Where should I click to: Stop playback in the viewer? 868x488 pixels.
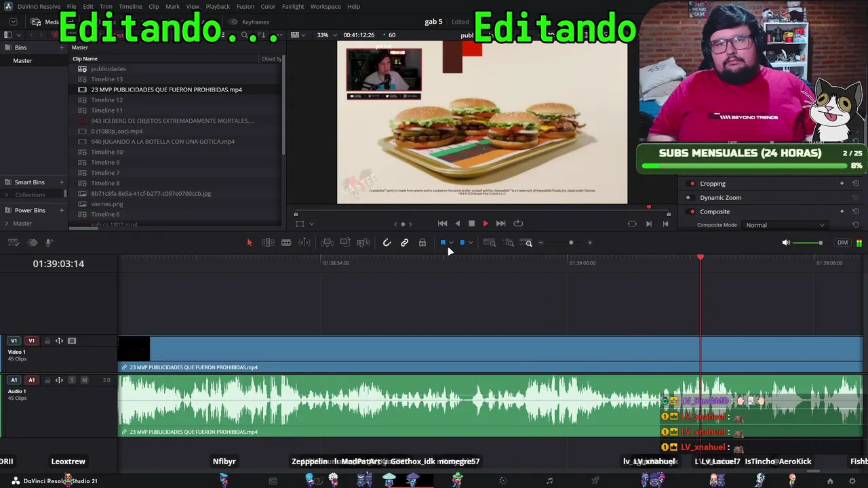(x=472, y=224)
